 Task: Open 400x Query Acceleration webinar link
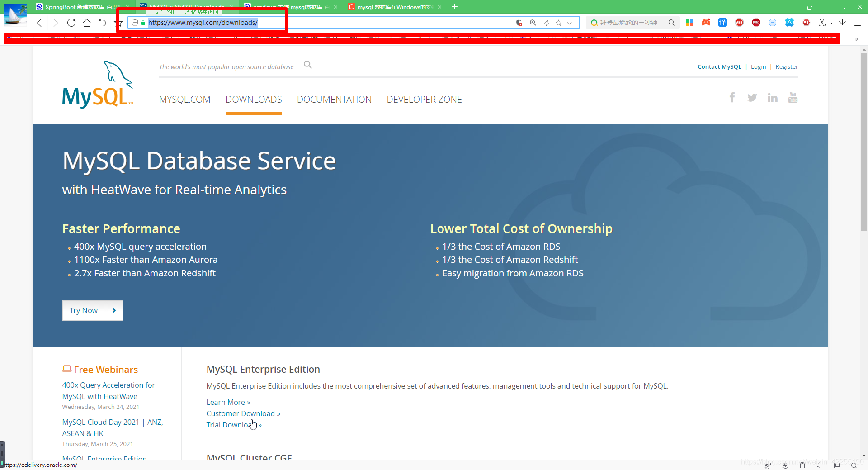click(x=108, y=390)
